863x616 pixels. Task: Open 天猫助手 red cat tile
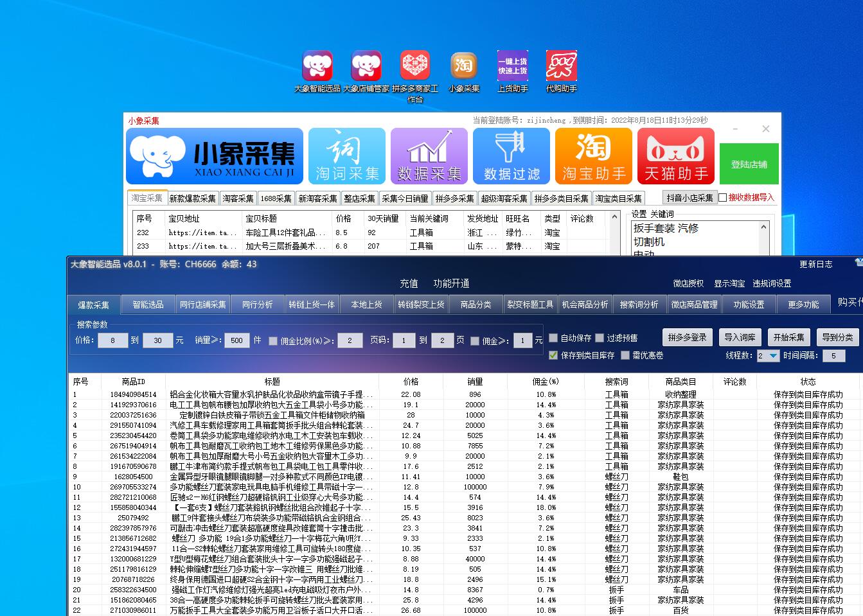(676, 156)
